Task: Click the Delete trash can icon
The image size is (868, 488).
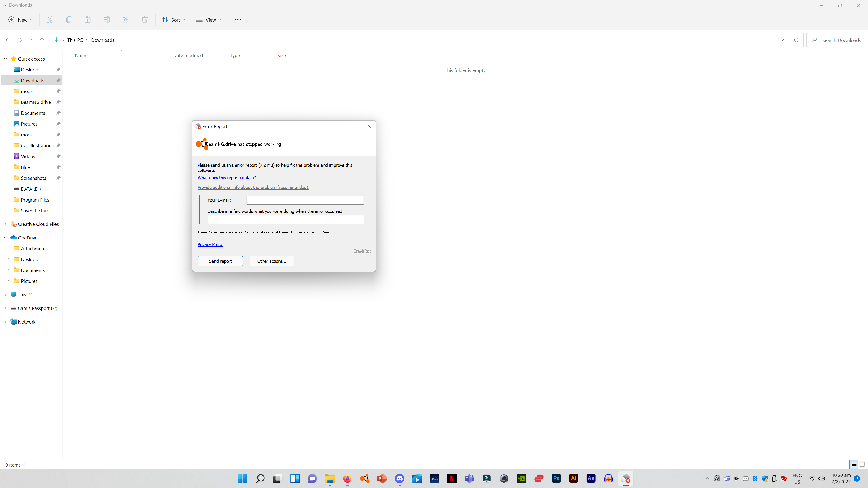Action: coord(145,20)
